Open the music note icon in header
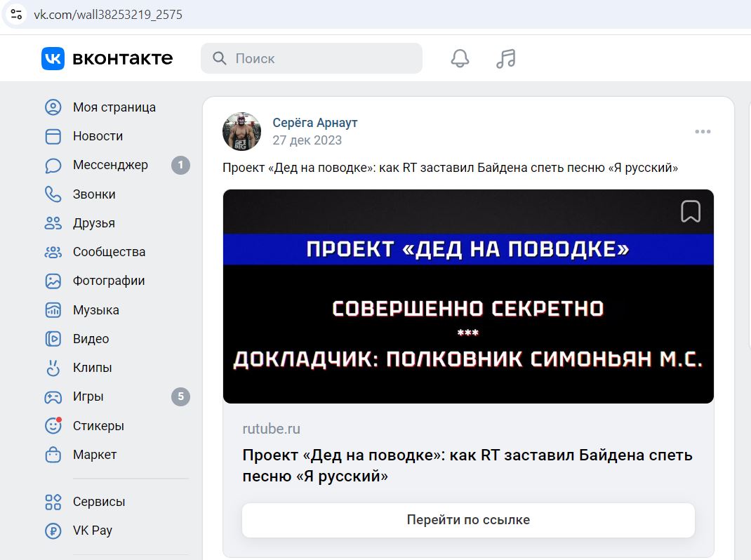 506,58
